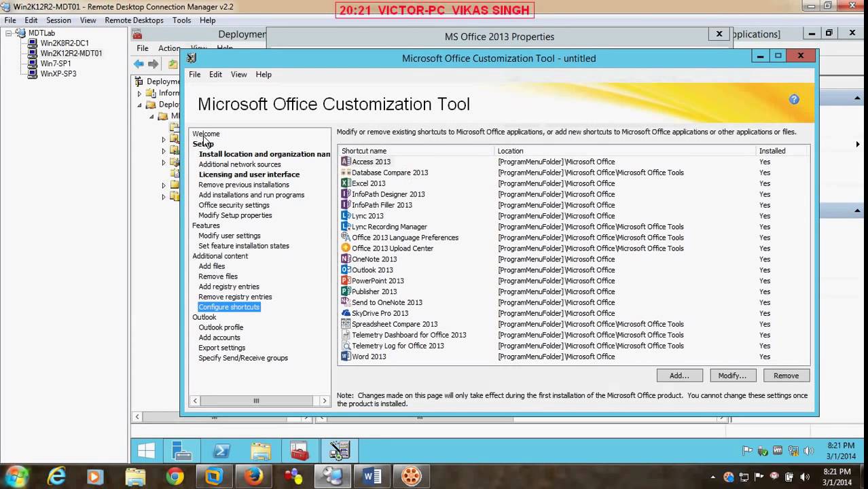Open the Edit menu of Office Customization Tool
The width and height of the screenshot is (868, 489).
(x=215, y=75)
